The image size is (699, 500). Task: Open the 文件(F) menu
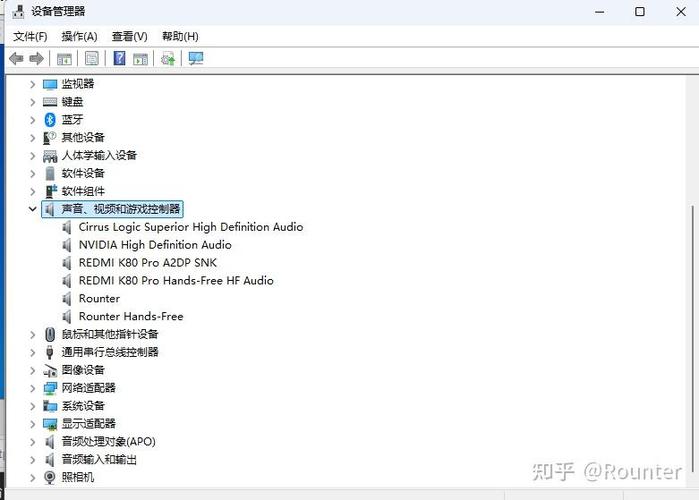click(x=30, y=37)
